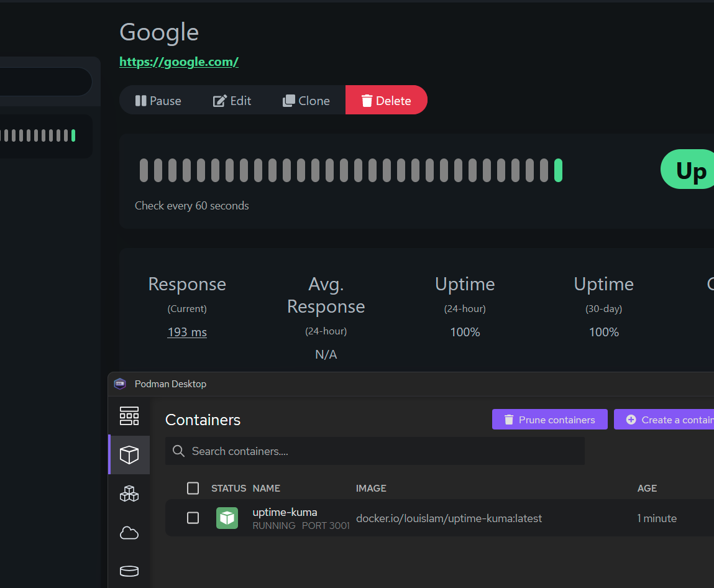714x588 pixels.
Task: Click uptime-kuma's green running status icon
Action: 227,518
